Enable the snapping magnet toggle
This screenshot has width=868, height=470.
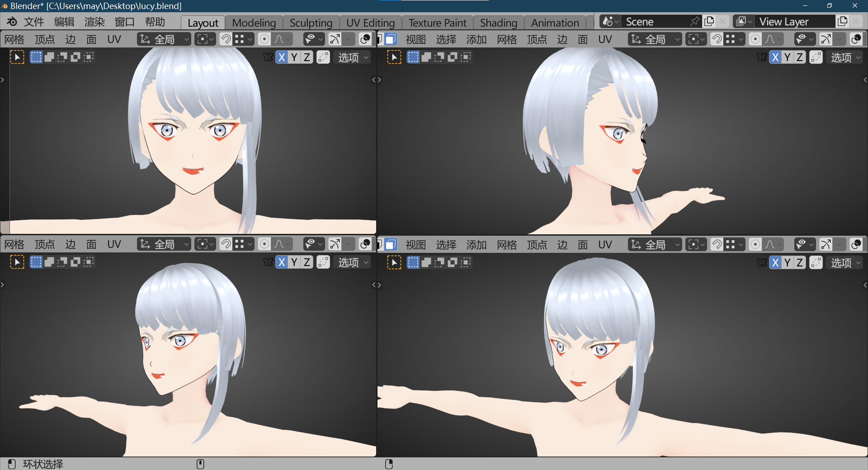[x=226, y=39]
